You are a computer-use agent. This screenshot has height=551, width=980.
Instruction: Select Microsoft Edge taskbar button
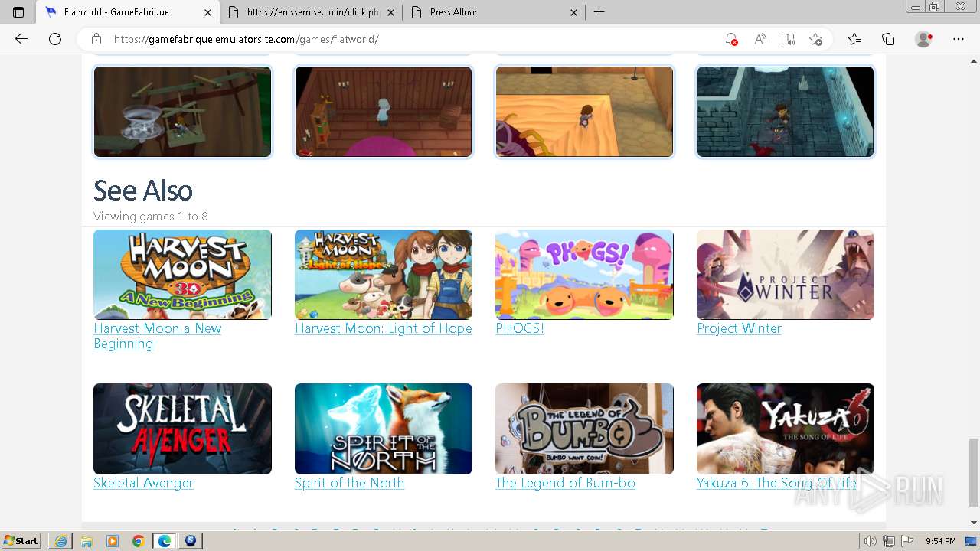pyautogui.click(x=165, y=541)
